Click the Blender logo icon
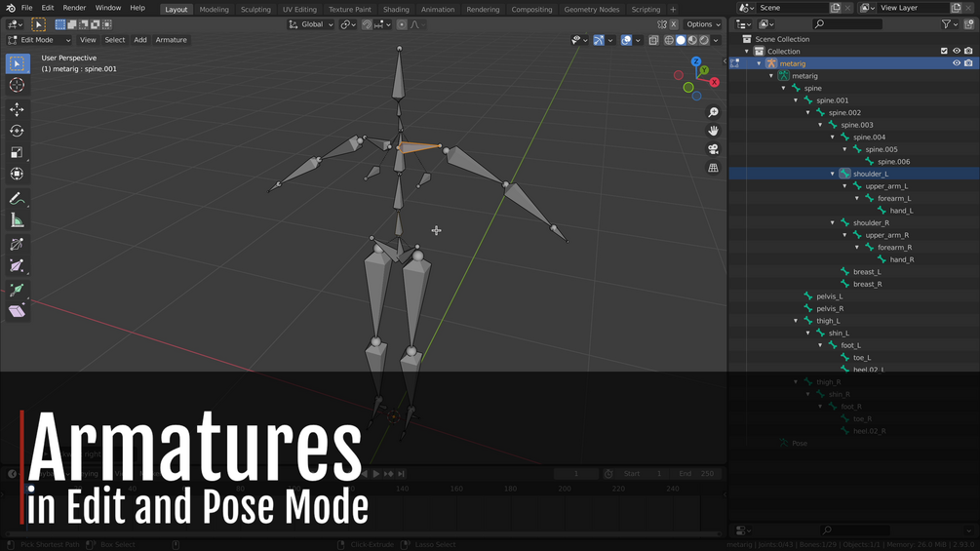Viewport: 980px width, 551px height. [x=10, y=8]
